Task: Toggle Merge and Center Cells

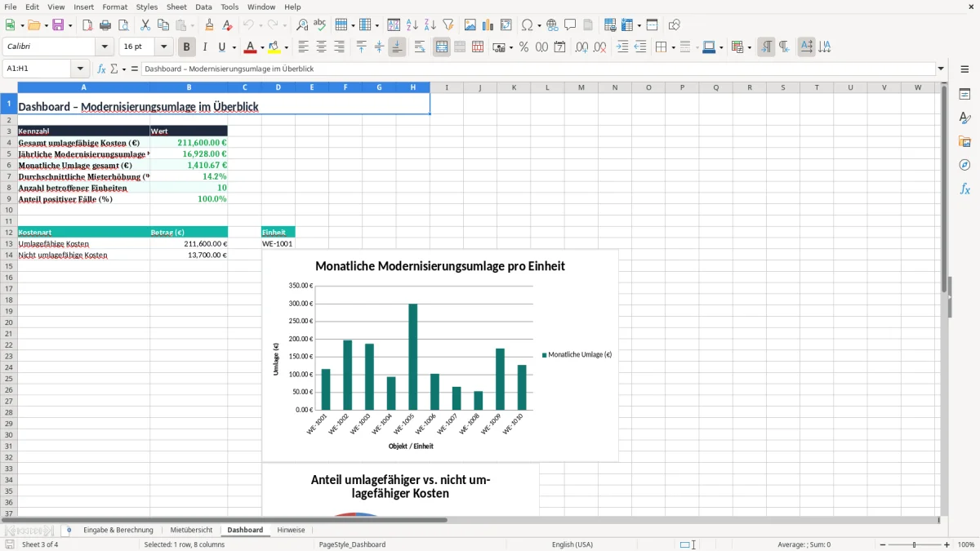Action: tap(442, 47)
